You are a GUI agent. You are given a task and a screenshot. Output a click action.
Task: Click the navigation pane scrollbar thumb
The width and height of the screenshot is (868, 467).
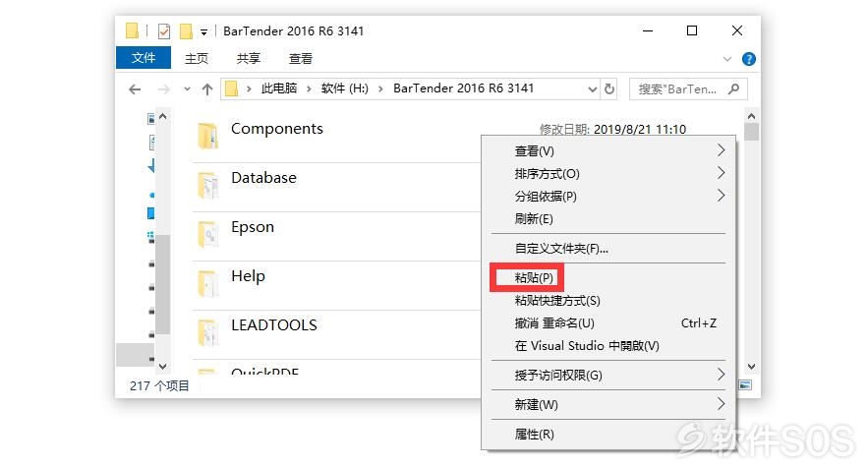tap(162, 283)
